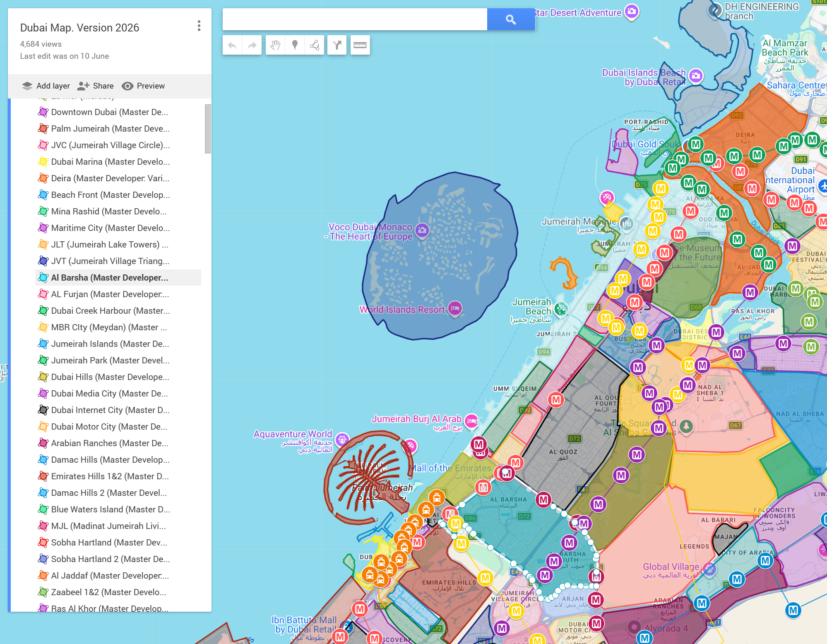Click the Dubai Hills polygon icon
The width and height of the screenshot is (827, 644).
pyautogui.click(x=43, y=377)
